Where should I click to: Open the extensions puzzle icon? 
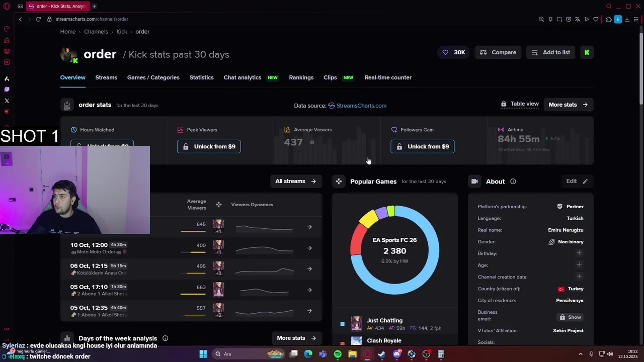[609, 19]
